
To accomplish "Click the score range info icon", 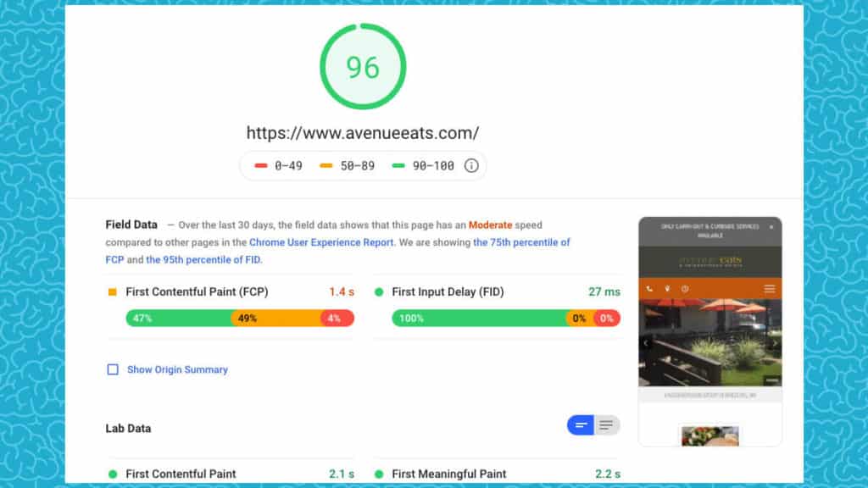I will 471,165.
